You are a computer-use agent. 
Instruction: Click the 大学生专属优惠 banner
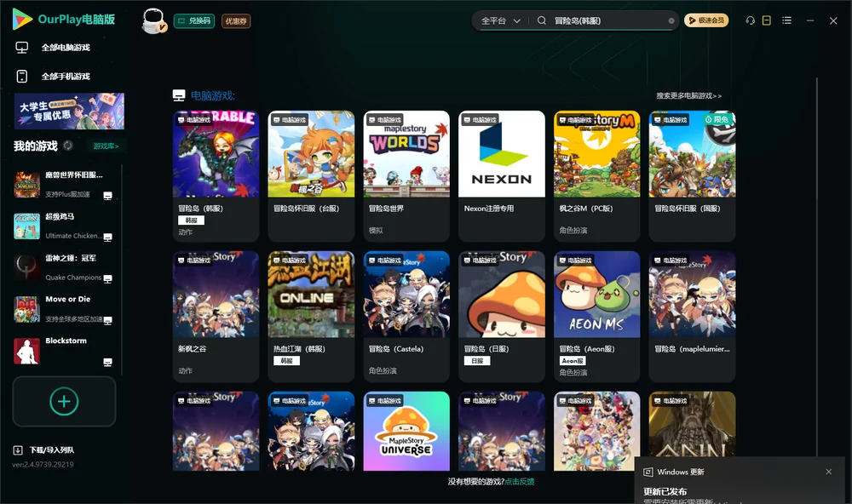pyautogui.click(x=69, y=112)
